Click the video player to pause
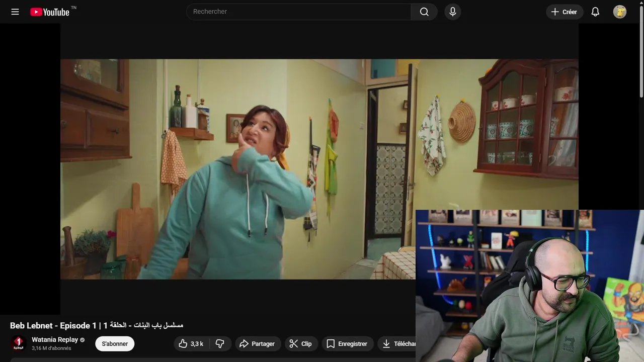 coord(319,169)
